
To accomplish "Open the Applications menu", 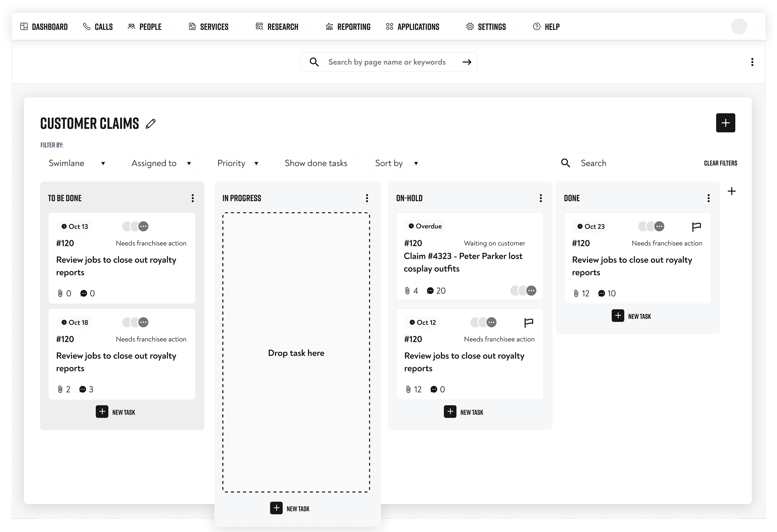I will [418, 27].
